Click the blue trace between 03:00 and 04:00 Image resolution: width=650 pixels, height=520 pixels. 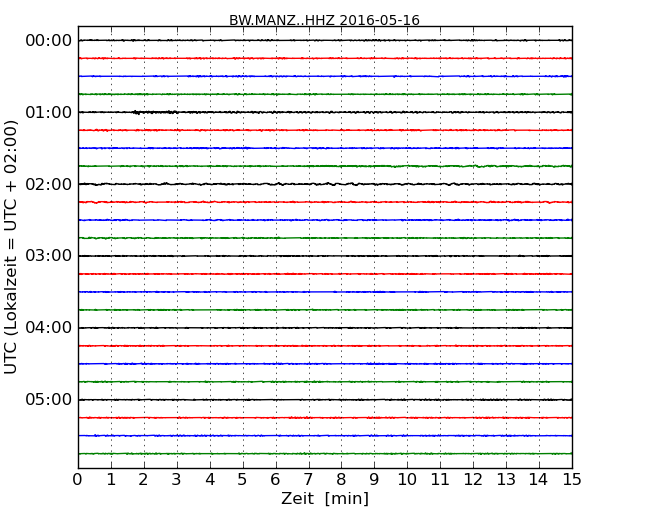[325, 292]
